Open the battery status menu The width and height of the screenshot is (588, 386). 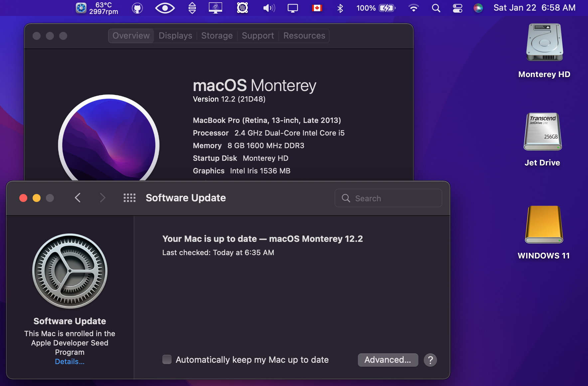pyautogui.click(x=376, y=8)
